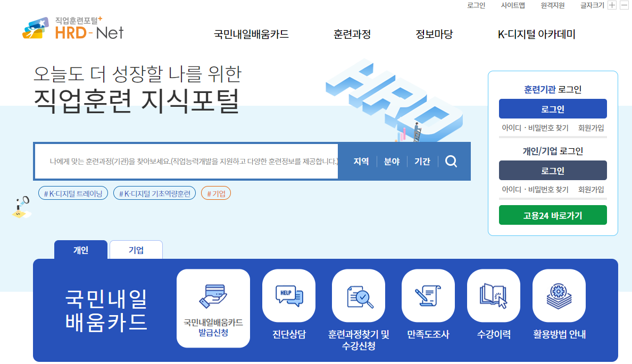The width and height of the screenshot is (632, 364).
Task: Click the top 로그인 link
Action: pyautogui.click(x=476, y=5)
